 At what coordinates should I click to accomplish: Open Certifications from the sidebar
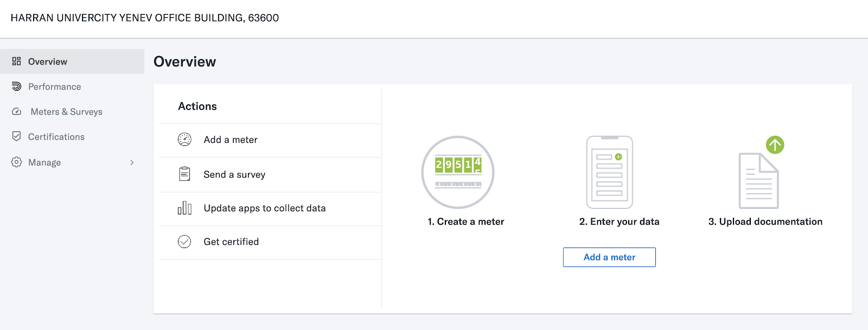click(x=56, y=137)
